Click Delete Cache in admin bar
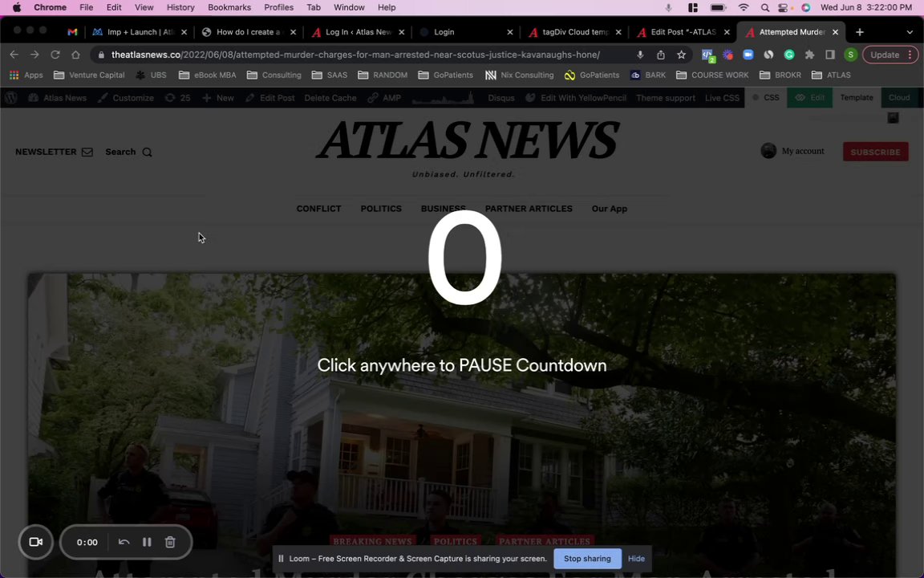The width and height of the screenshot is (924, 578). (330, 98)
